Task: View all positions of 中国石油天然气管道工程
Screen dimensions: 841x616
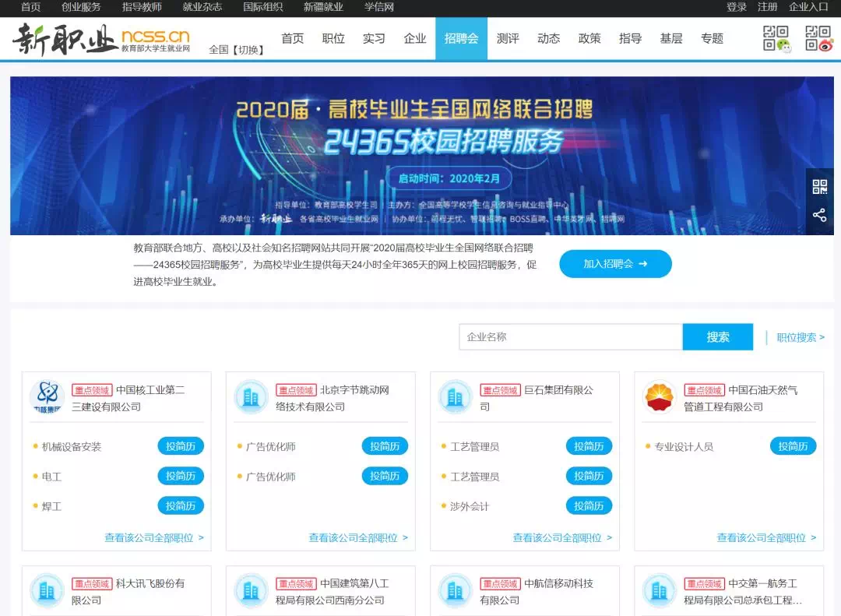Action: [x=766, y=537]
